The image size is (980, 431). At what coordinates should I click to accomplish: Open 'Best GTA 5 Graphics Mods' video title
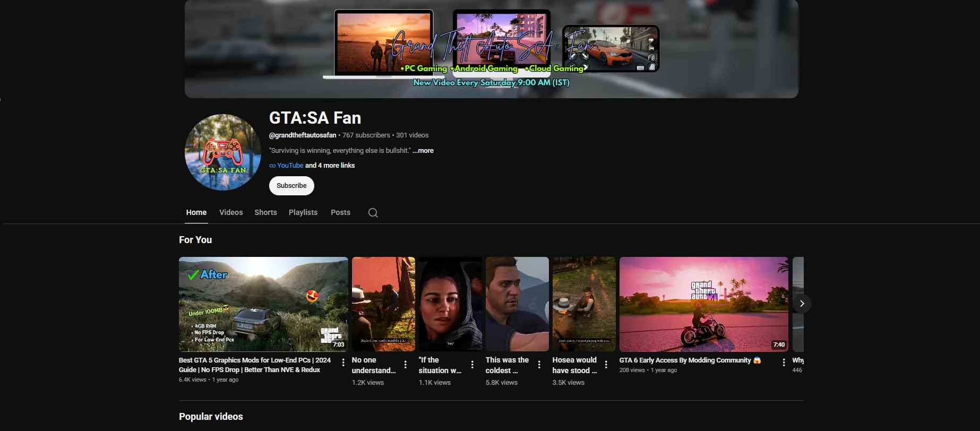255,365
